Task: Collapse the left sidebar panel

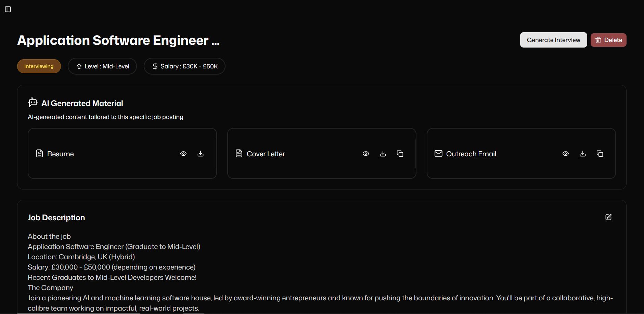Action: click(8, 9)
